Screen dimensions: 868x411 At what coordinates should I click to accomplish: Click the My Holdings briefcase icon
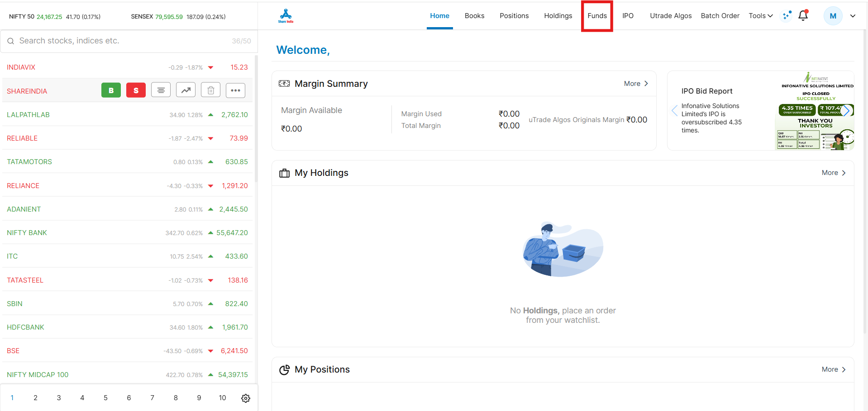pyautogui.click(x=284, y=173)
